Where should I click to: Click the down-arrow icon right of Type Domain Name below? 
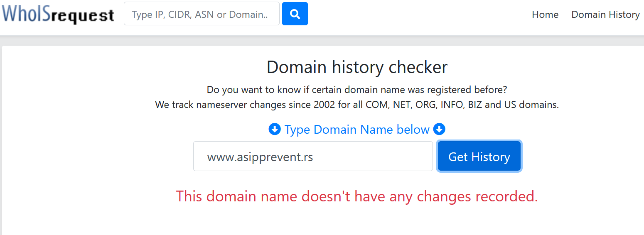click(x=439, y=130)
